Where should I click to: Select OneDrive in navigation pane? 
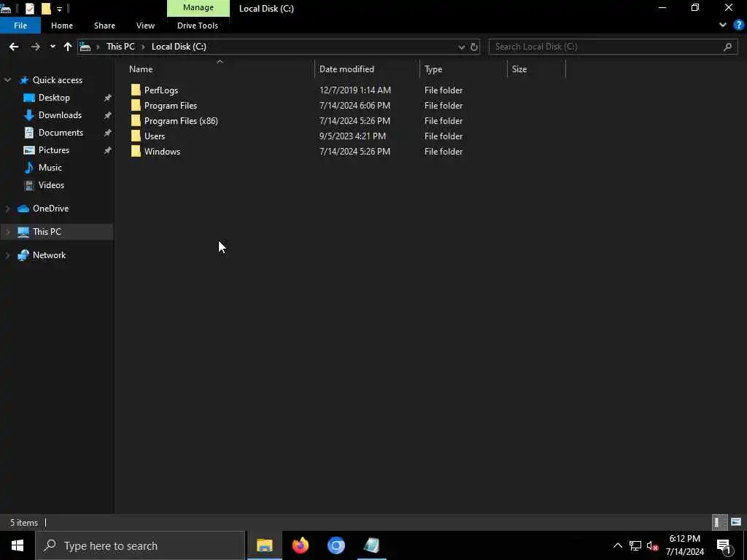pyautogui.click(x=50, y=209)
